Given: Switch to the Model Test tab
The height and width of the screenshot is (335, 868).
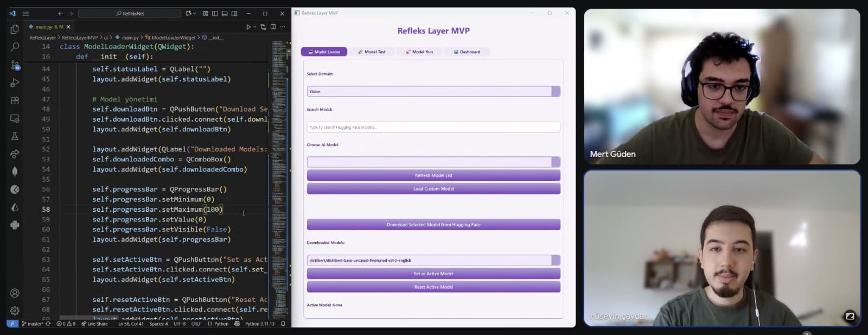Looking at the screenshot, I should click(372, 52).
